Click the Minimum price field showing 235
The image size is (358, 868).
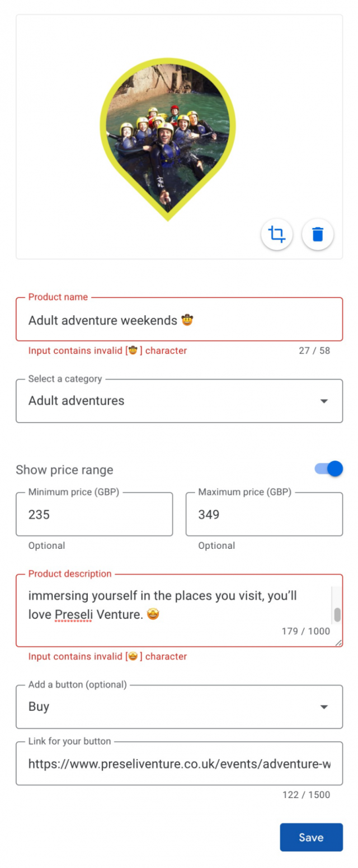tap(94, 514)
